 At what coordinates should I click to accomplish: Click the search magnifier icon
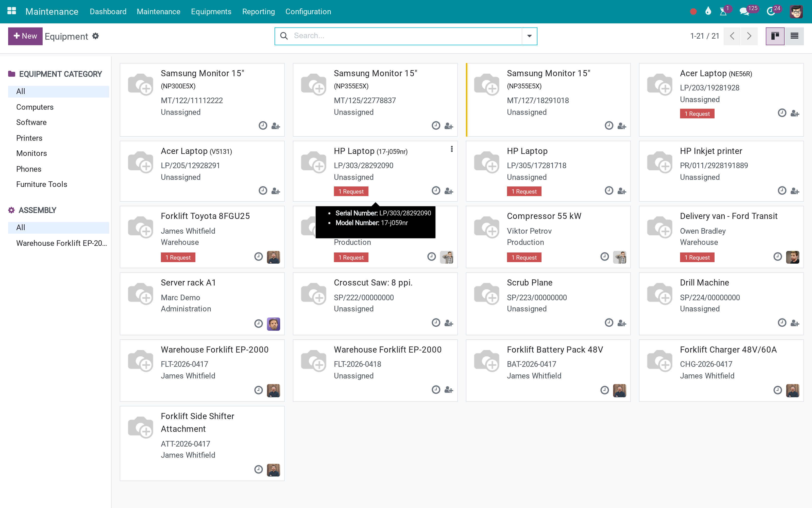284,36
